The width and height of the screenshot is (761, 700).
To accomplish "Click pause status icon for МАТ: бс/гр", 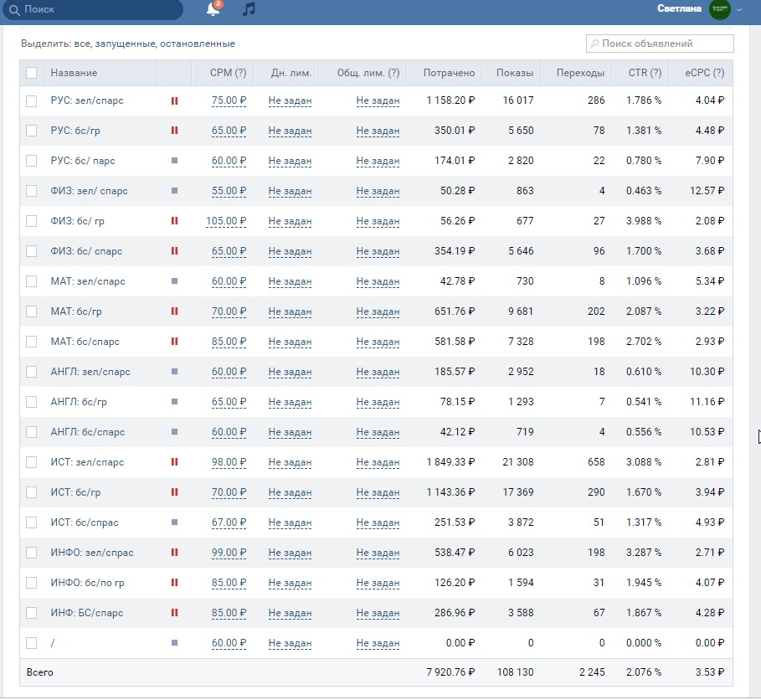I will tap(174, 311).
